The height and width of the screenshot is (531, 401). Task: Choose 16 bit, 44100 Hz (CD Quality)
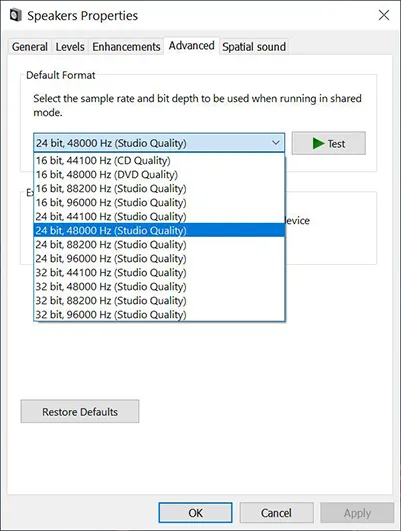pyautogui.click(x=159, y=161)
